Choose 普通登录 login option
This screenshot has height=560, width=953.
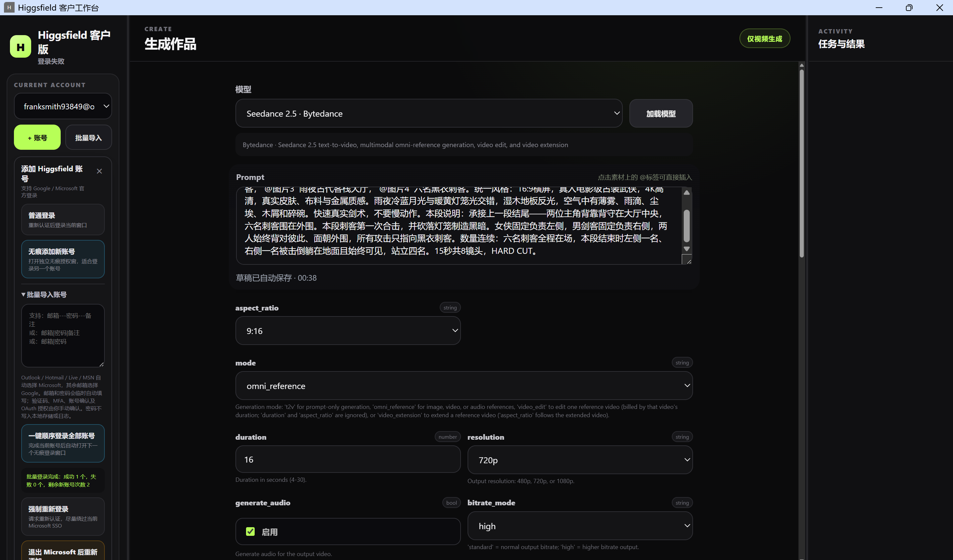tap(63, 220)
